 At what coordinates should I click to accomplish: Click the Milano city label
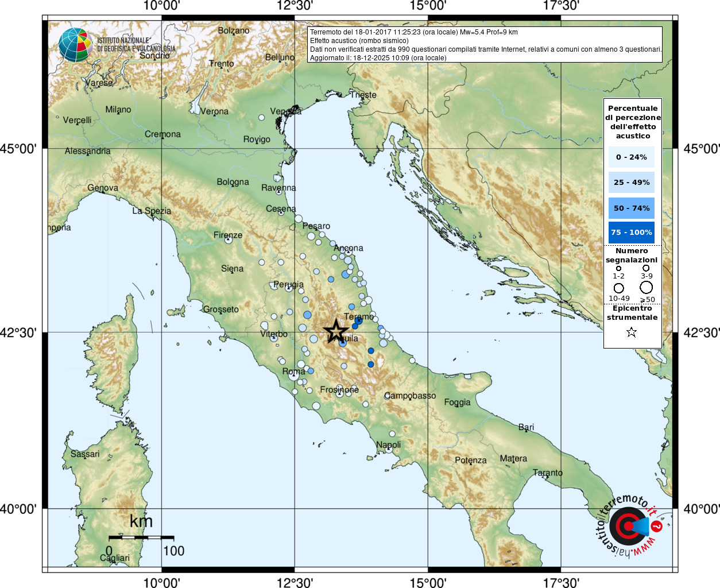coord(118,109)
